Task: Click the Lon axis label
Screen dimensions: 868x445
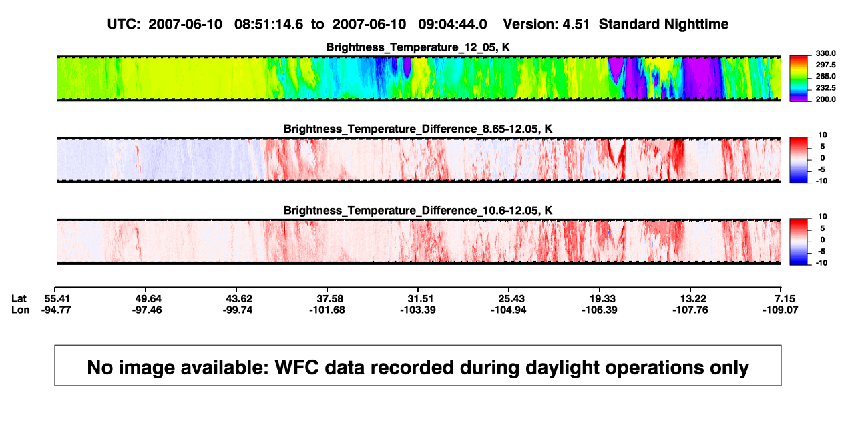Action: 20,310
